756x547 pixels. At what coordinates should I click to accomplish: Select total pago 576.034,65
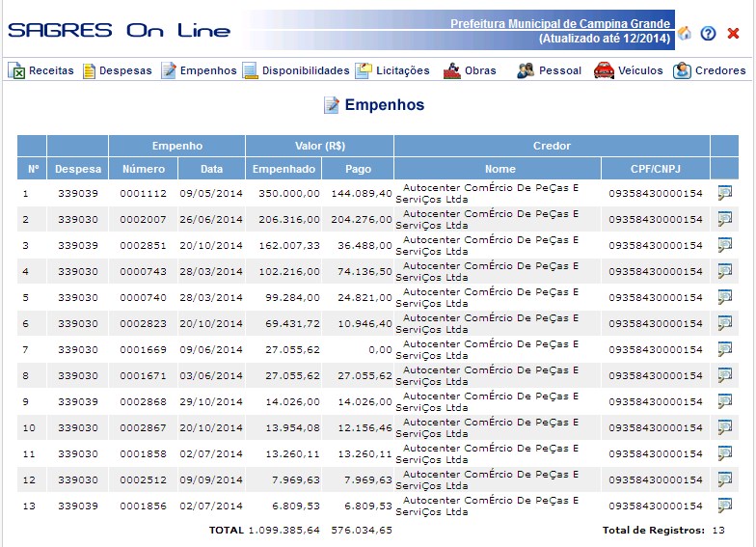(361, 531)
